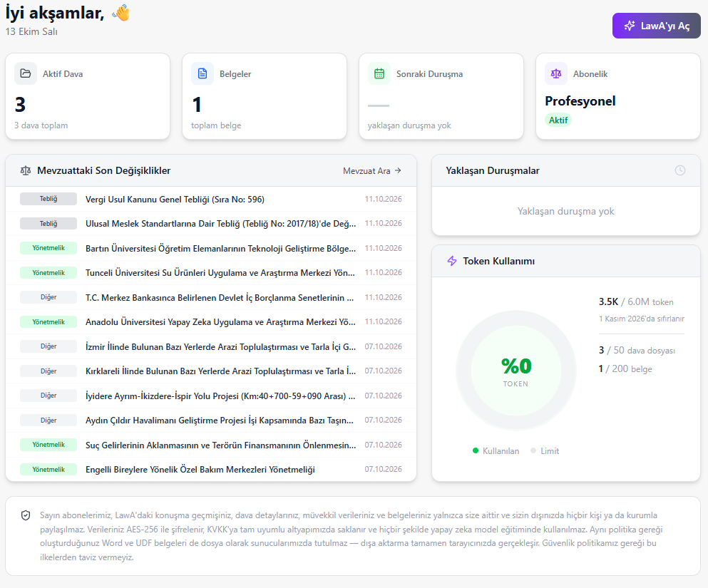Click the lightning icon beside Token Kullanımı
Image resolution: width=708 pixels, height=588 pixels.
tap(452, 261)
